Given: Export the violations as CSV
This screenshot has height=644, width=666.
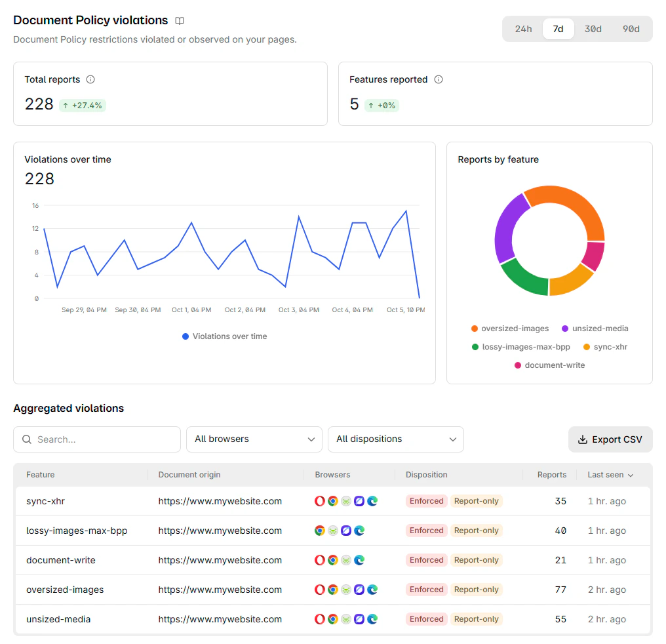Looking at the screenshot, I should [x=610, y=439].
